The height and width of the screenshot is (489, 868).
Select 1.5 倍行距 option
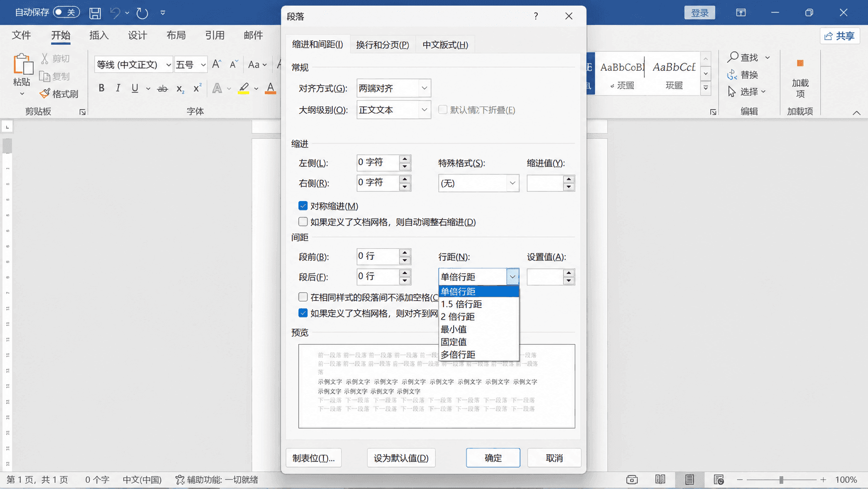point(479,304)
